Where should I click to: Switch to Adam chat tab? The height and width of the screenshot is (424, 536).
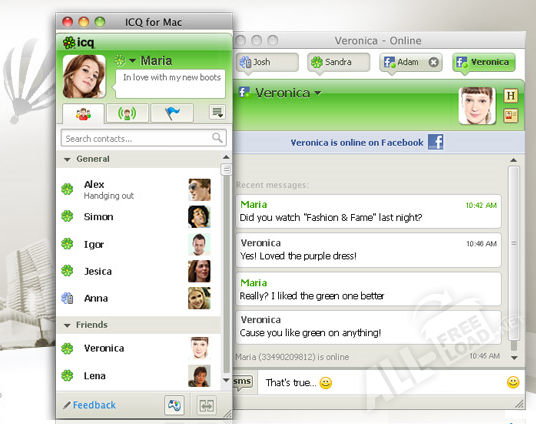(x=411, y=62)
